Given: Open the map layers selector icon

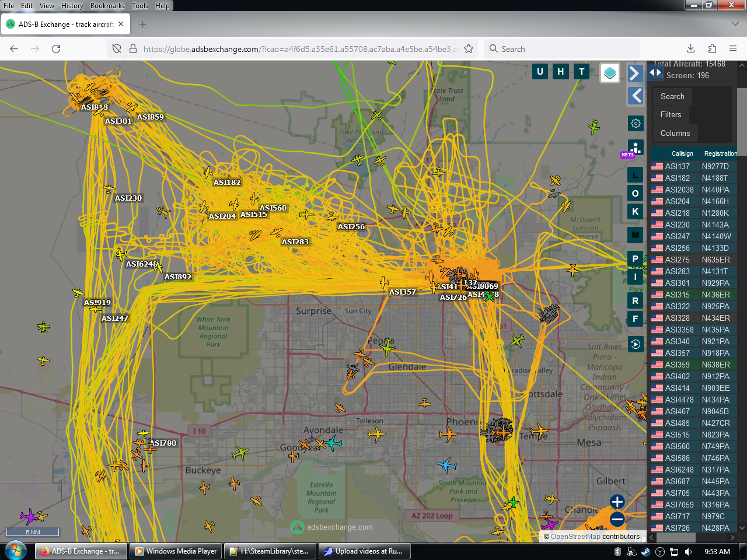Looking at the screenshot, I should [610, 73].
